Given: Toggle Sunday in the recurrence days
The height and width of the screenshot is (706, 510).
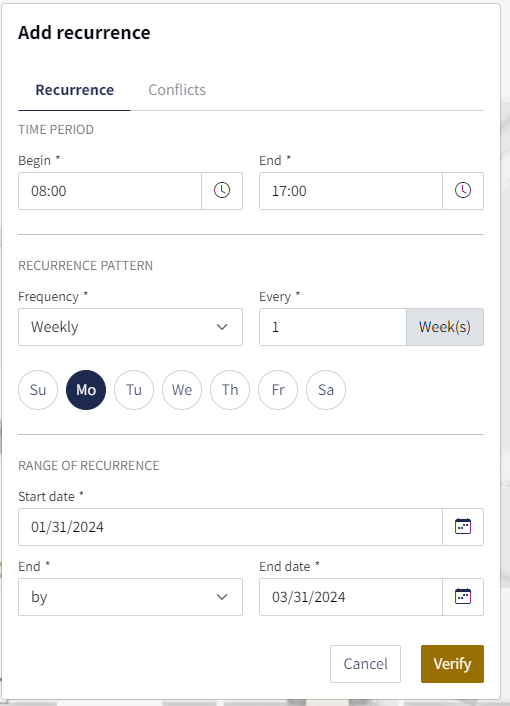Looking at the screenshot, I should pos(38,390).
